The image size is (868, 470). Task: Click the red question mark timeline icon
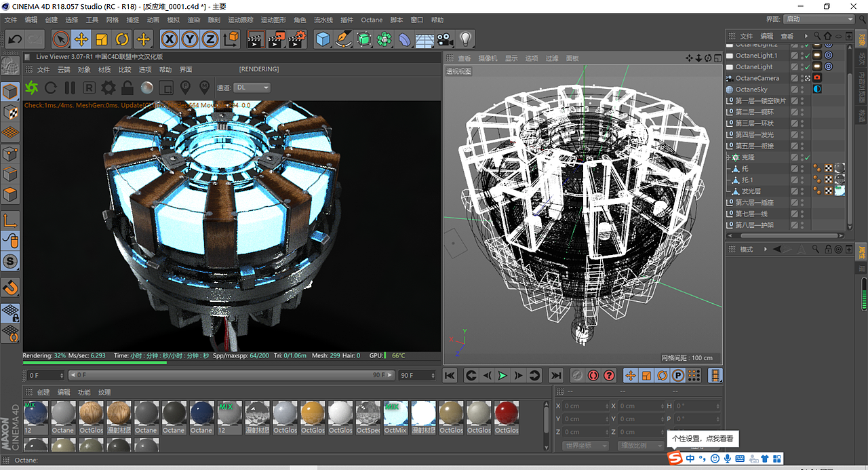[x=609, y=375]
